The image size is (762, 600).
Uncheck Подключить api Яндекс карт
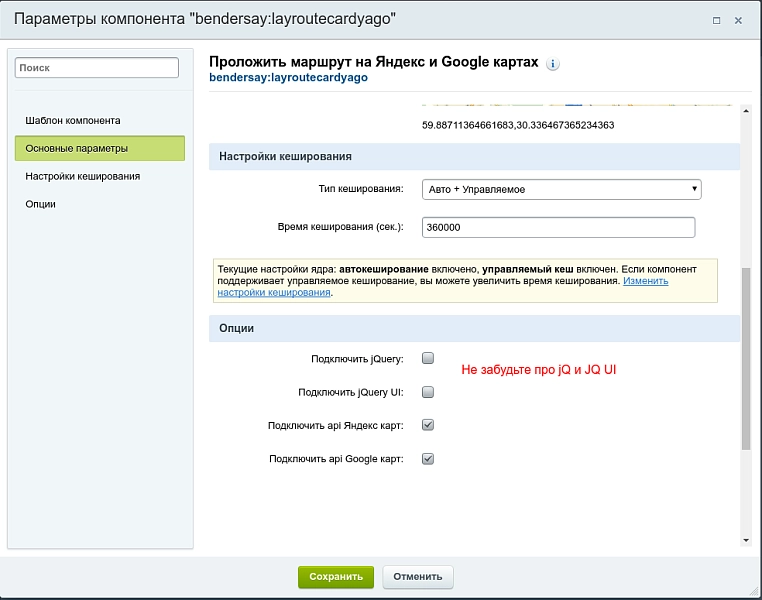(428, 425)
